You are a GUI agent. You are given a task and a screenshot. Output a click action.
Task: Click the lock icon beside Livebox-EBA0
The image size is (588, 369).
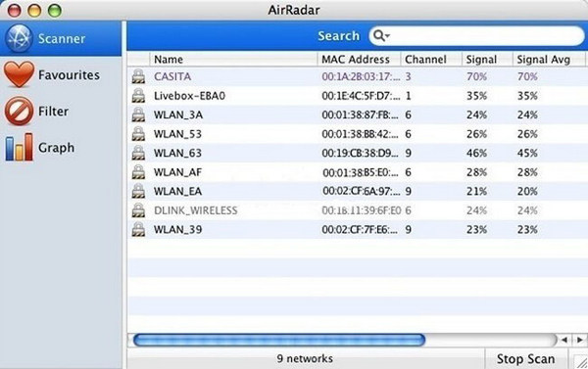click(x=138, y=96)
